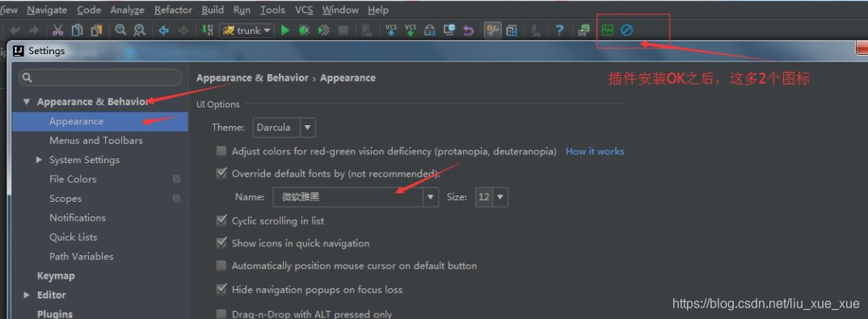Click the Redo arrow icon
The height and width of the screenshot is (319, 868).
click(33, 31)
